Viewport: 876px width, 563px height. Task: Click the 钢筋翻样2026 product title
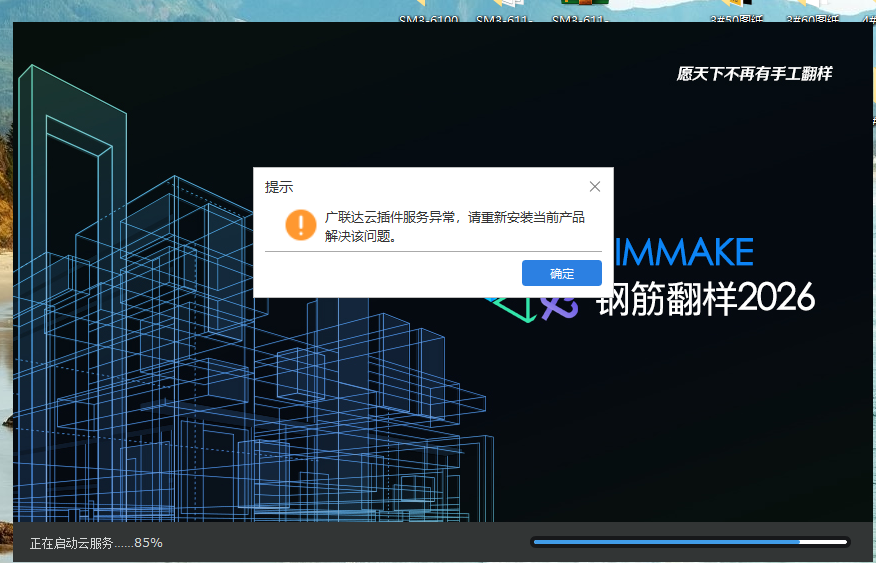706,298
